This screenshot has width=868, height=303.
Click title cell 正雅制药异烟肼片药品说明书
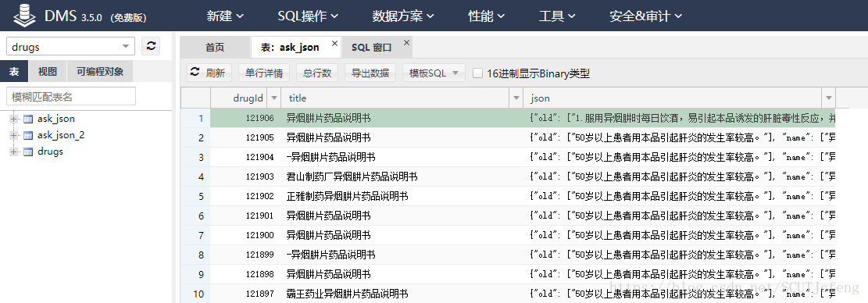(402, 196)
